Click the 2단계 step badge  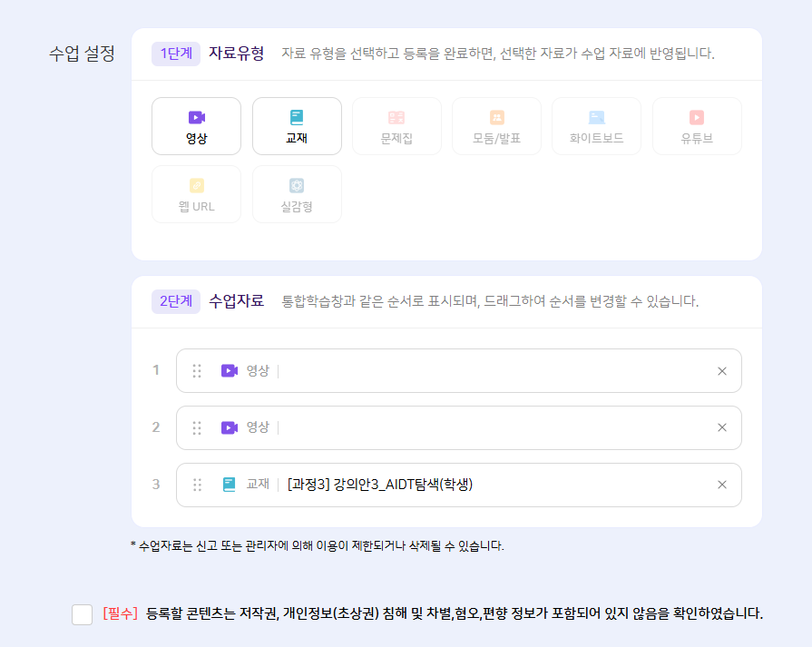point(176,301)
